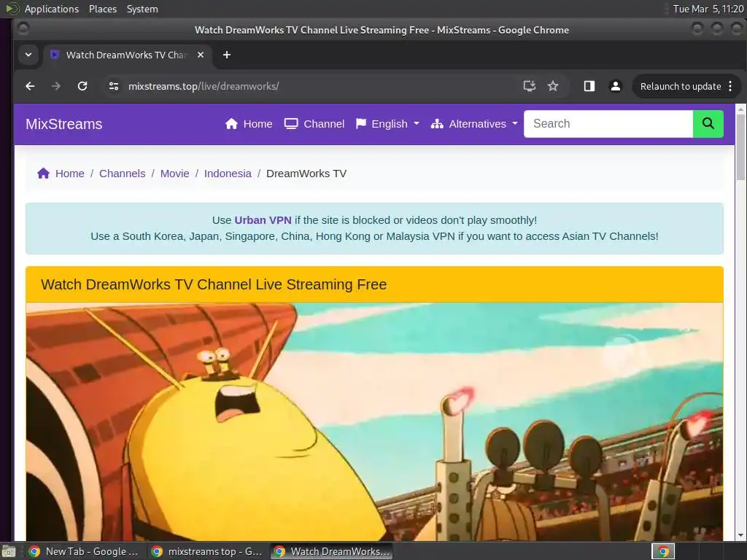Click the window menu button in title bar
Screen dimensions: 747x560
pos(23,29)
